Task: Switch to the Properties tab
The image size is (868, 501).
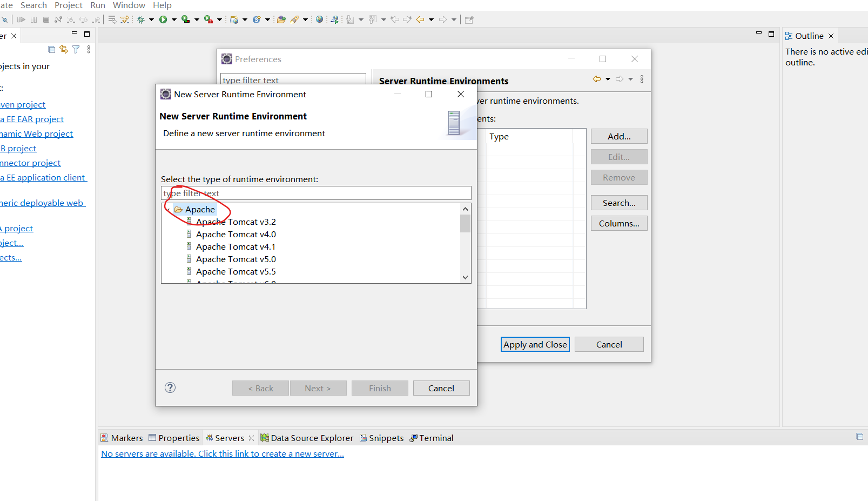Action: (x=174, y=438)
